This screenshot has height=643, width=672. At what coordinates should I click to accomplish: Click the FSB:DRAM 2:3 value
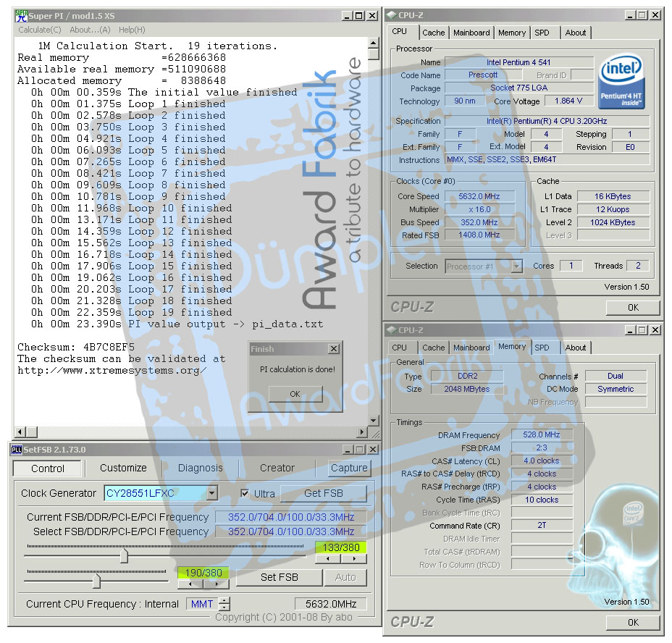tap(541, 447)
